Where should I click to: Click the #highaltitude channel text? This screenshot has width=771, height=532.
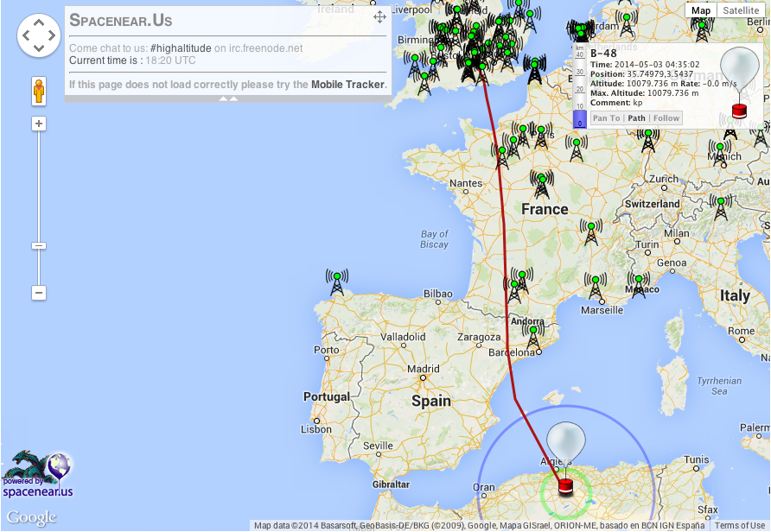point(181,48)
